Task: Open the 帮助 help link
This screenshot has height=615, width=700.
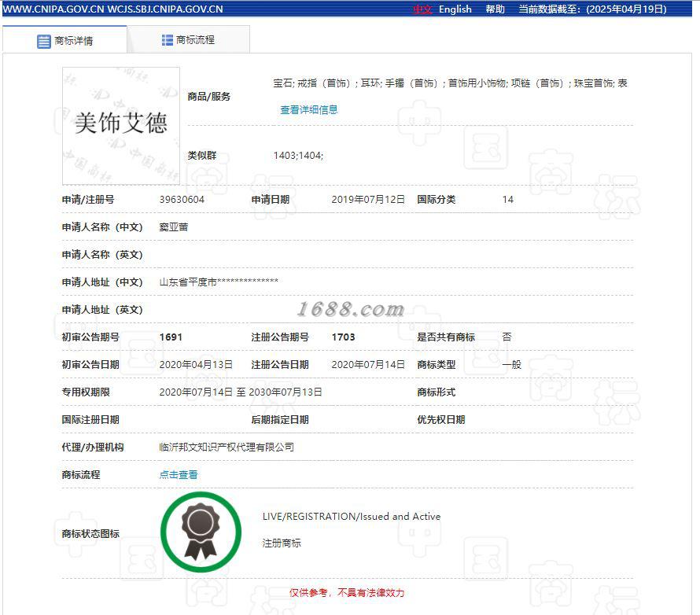Action: point(495,9)
